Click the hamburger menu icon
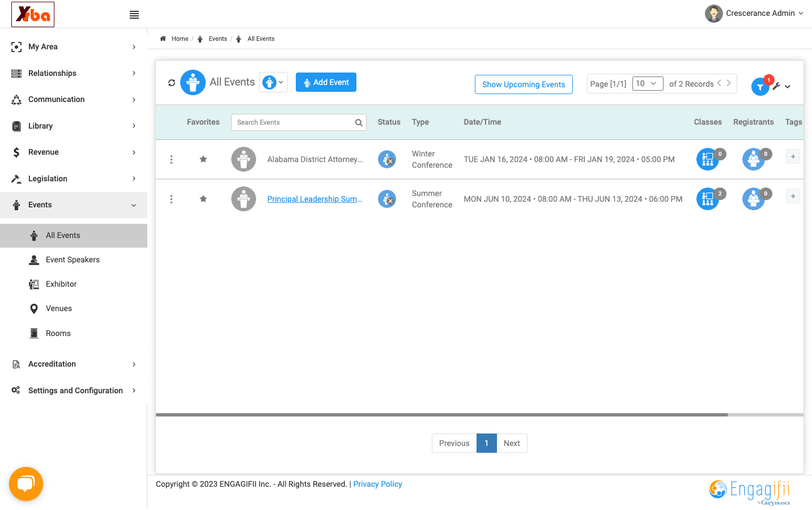The height and width of the screenshot is (510, 812). coord(134,15)
